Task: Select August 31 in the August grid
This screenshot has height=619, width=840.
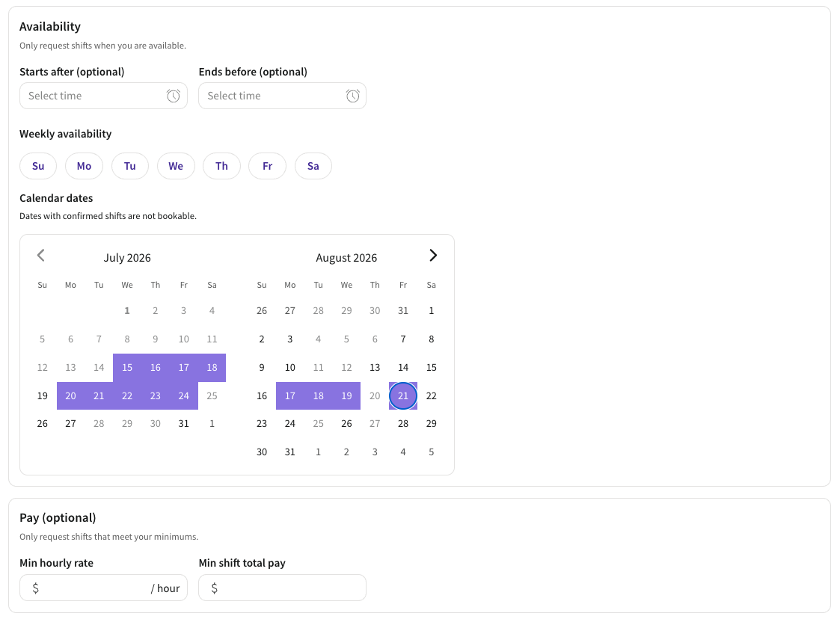Action: pos(289,452)
